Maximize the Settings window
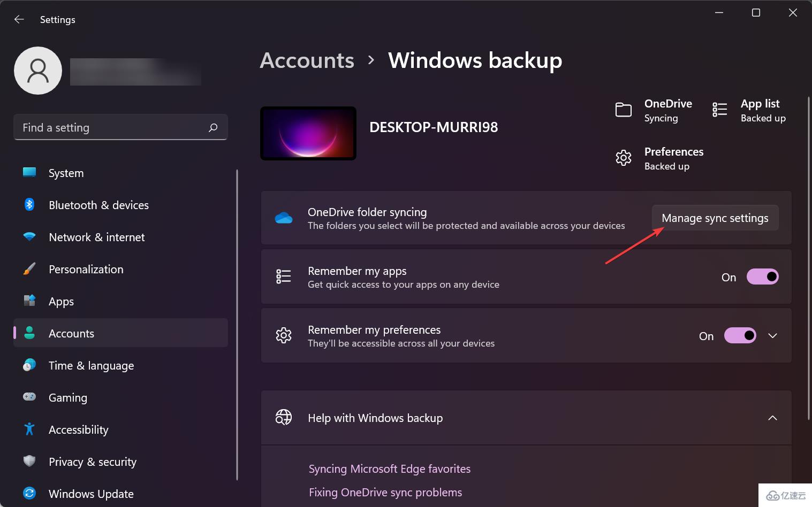 click(756, 13)
